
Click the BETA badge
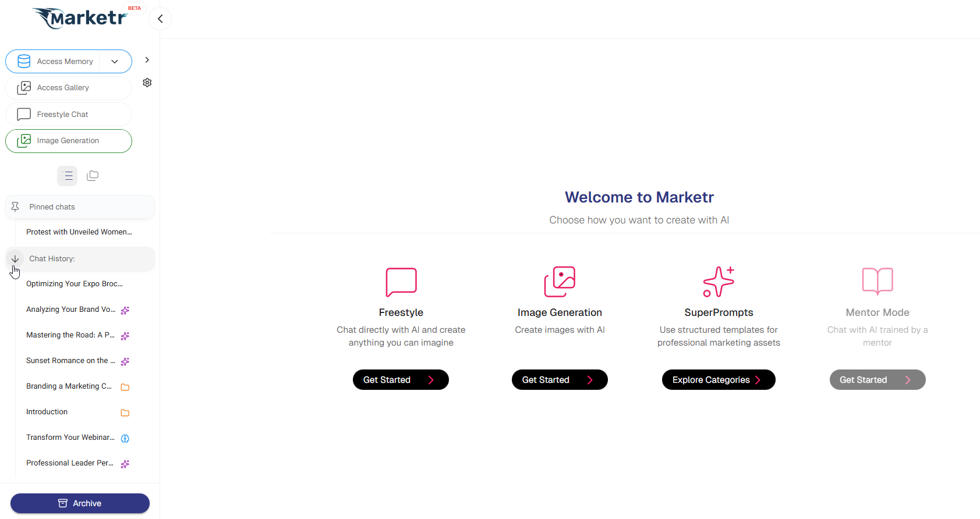[x=135, y=8]
